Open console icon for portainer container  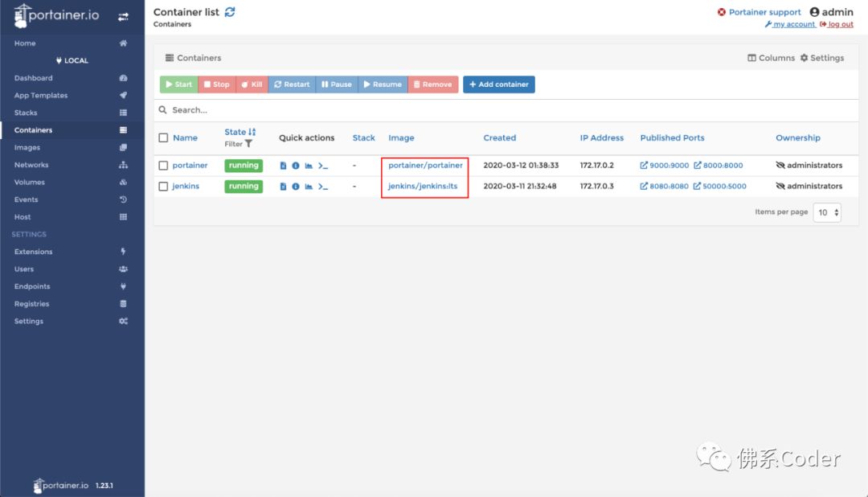tap(323, 166)
